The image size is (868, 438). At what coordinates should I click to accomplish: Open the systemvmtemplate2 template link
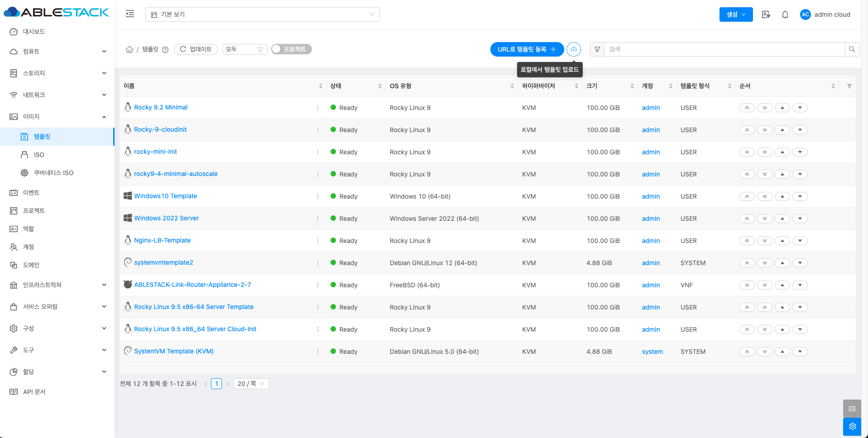coord(163,262)
